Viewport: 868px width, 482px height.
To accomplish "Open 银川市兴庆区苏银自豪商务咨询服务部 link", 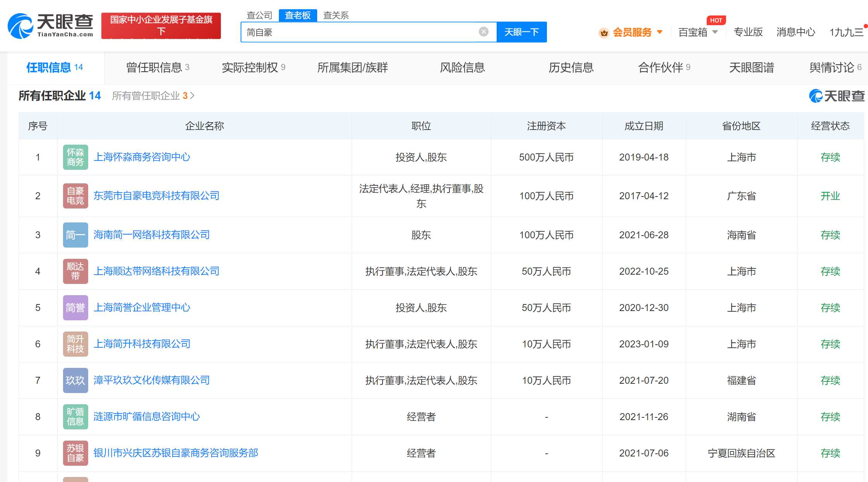I will 176,453.
